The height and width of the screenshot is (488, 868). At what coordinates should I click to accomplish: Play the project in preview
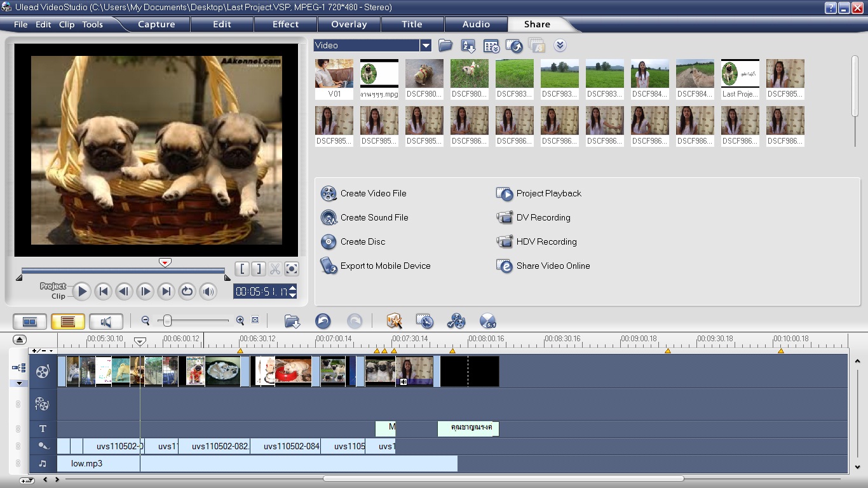point(81,292)
